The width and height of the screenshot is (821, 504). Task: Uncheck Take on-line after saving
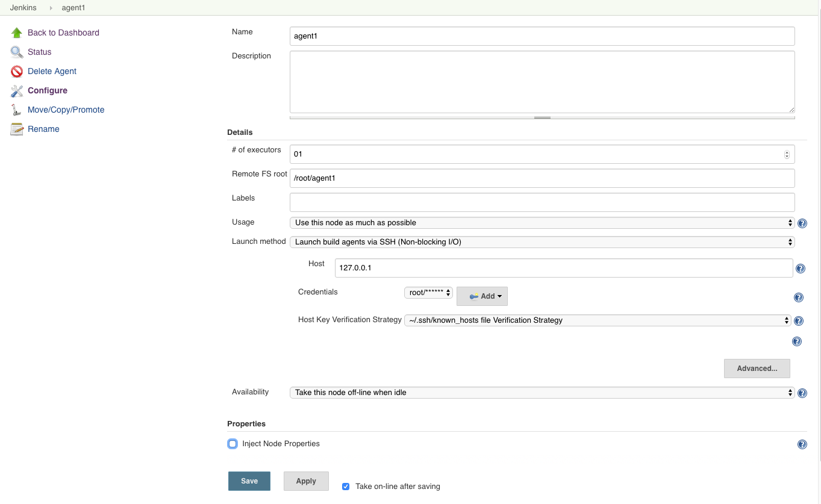coord(346,487)
